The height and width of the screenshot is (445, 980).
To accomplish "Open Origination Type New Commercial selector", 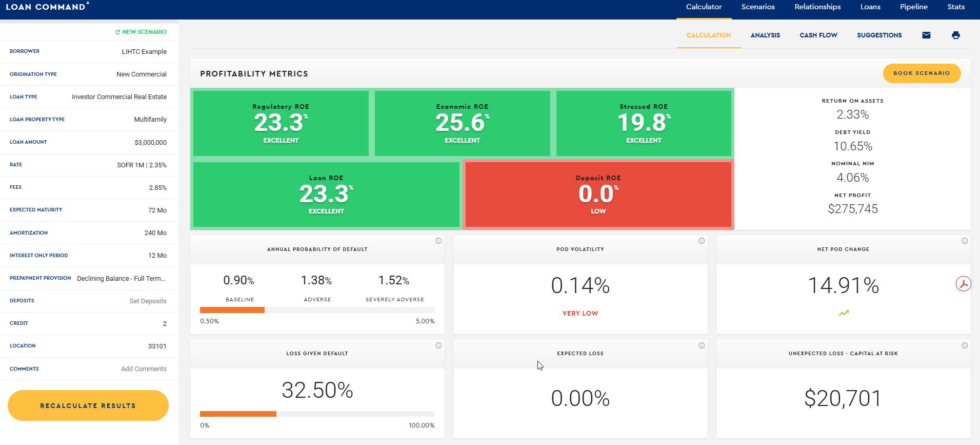I will [x=89, y=74].
